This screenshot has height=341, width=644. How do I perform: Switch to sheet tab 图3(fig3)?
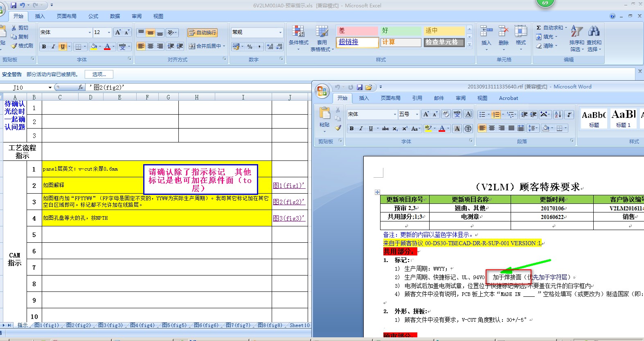pyautogui.click(x=110, y=325)
